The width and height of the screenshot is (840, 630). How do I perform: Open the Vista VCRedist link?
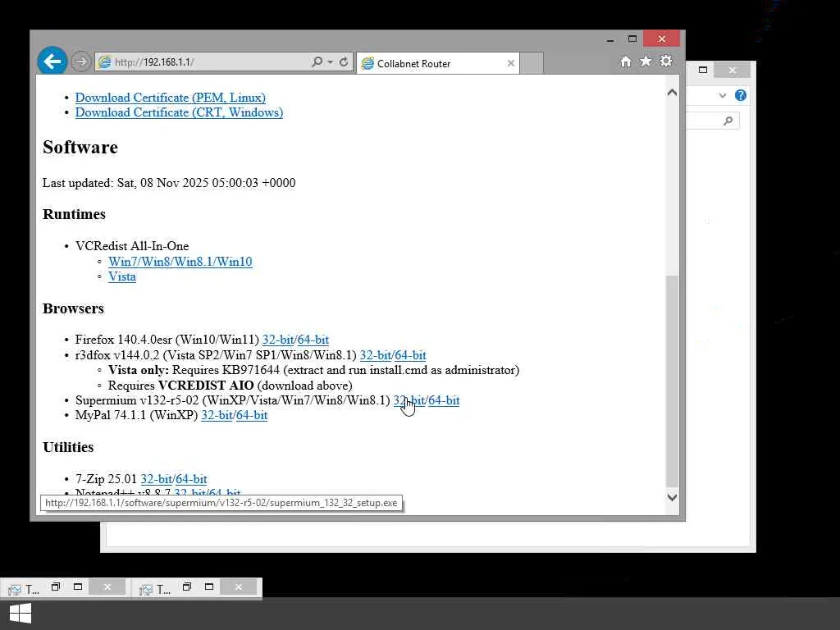(x=122, y=276)
